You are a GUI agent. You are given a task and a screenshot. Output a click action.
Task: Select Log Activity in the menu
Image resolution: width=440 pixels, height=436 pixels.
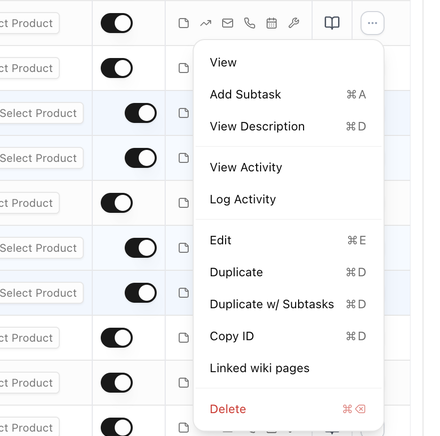tap(289, 199)
